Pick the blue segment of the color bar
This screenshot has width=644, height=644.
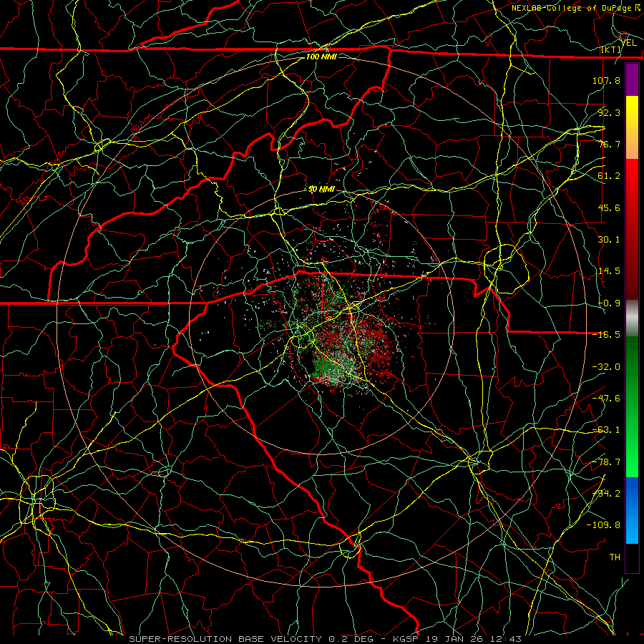point(632,510)
